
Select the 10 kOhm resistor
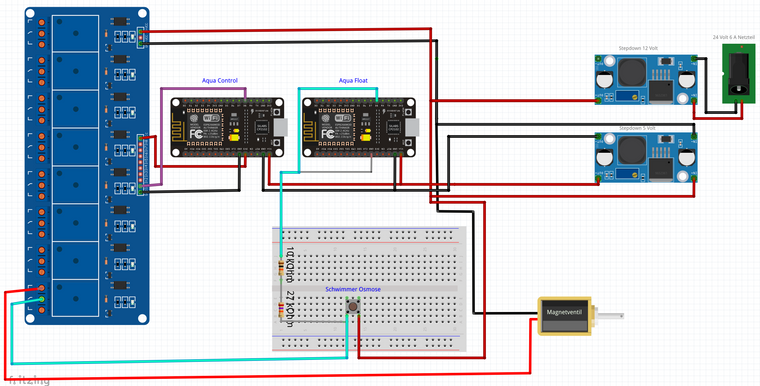click(x=281, y=267)
